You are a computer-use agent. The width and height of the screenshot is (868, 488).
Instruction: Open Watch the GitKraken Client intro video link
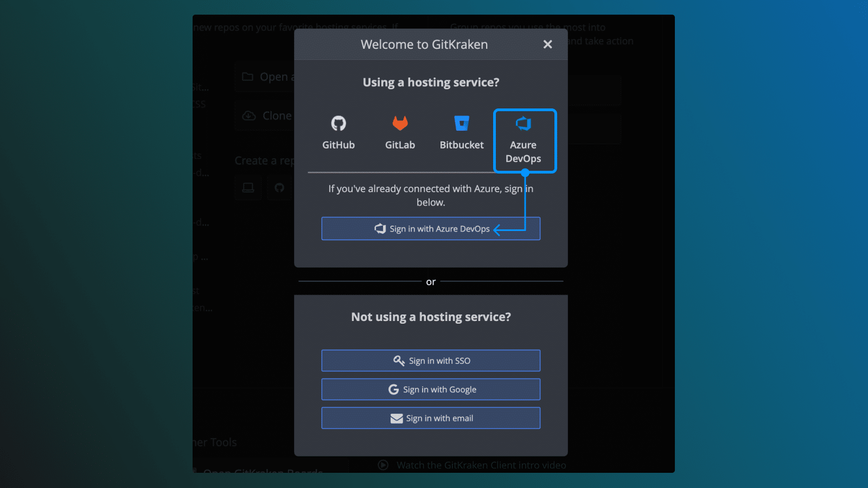click(481, 465)
